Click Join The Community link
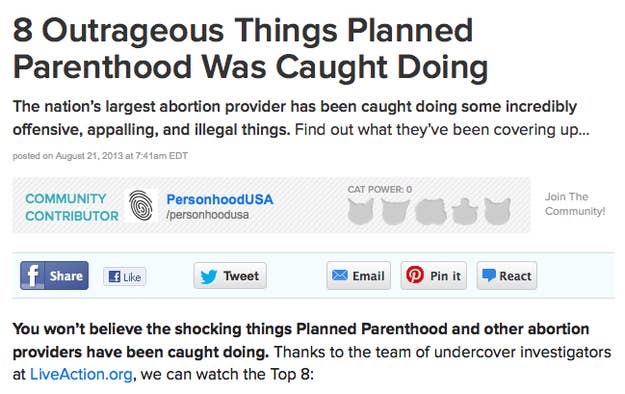 coord(575,204)
